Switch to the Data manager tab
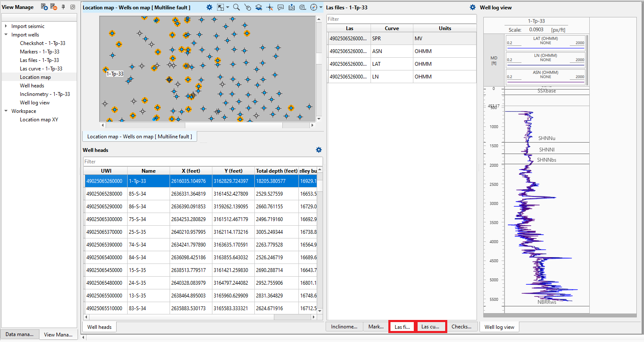The width and height of the screenshot is (644, 342). tap(20, 334)
